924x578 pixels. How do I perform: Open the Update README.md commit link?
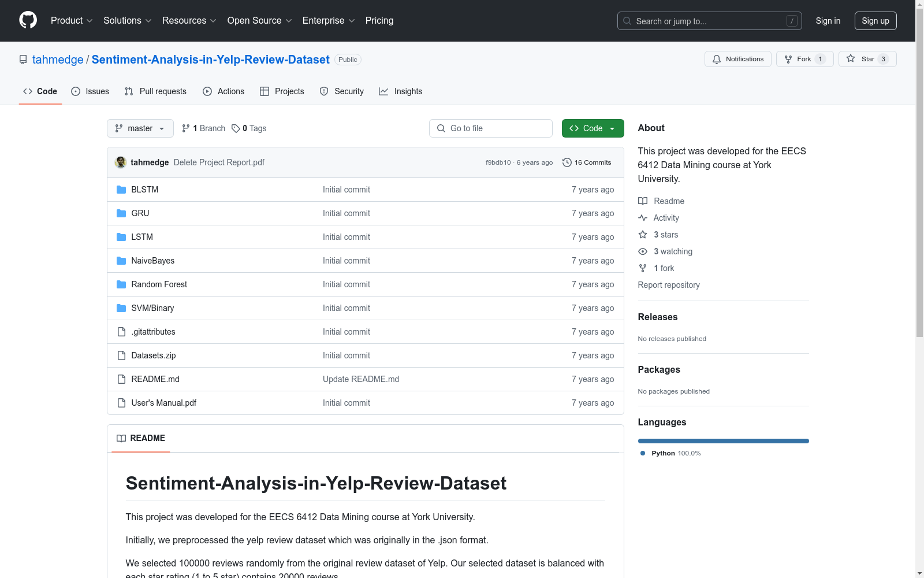tap(361, 379)
